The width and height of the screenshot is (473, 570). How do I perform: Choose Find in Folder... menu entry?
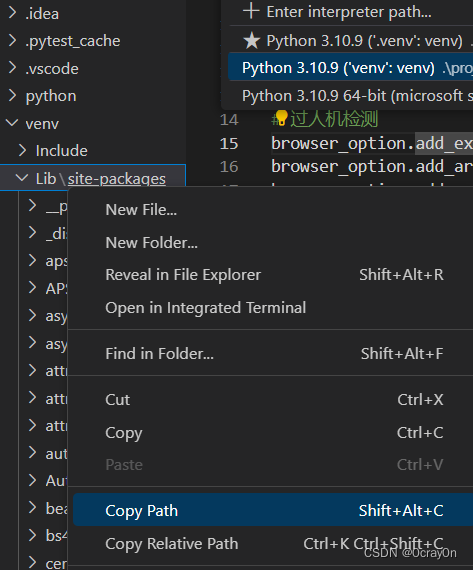(160, 354)
